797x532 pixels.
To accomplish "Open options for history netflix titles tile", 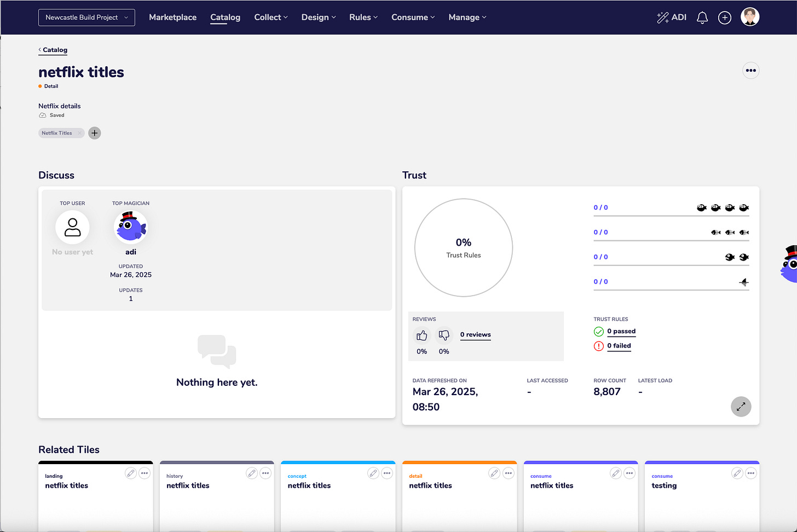I will pyautogui.click(x=265, y=473).
